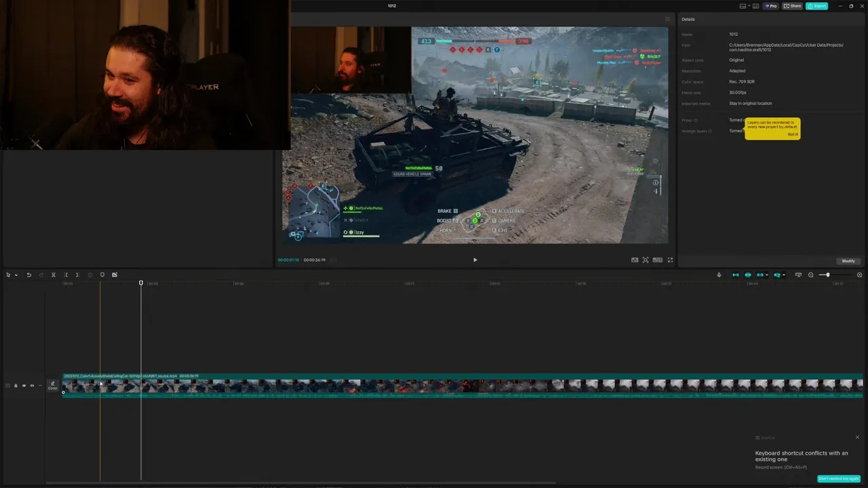Click the Details panel tab
Image resolution: width=868 pixels, height=488 pixels.
click(688, 19)
